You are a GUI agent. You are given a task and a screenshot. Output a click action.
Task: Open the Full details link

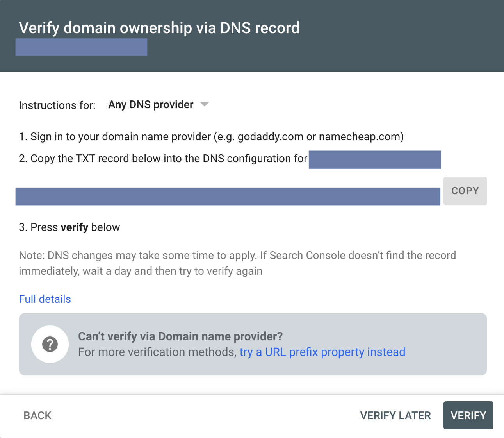coord(45,299)
